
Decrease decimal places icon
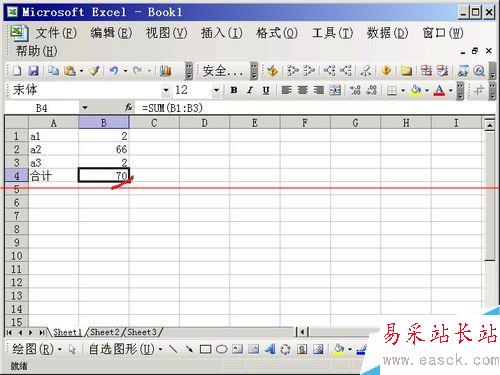click(x=371, y=90)
